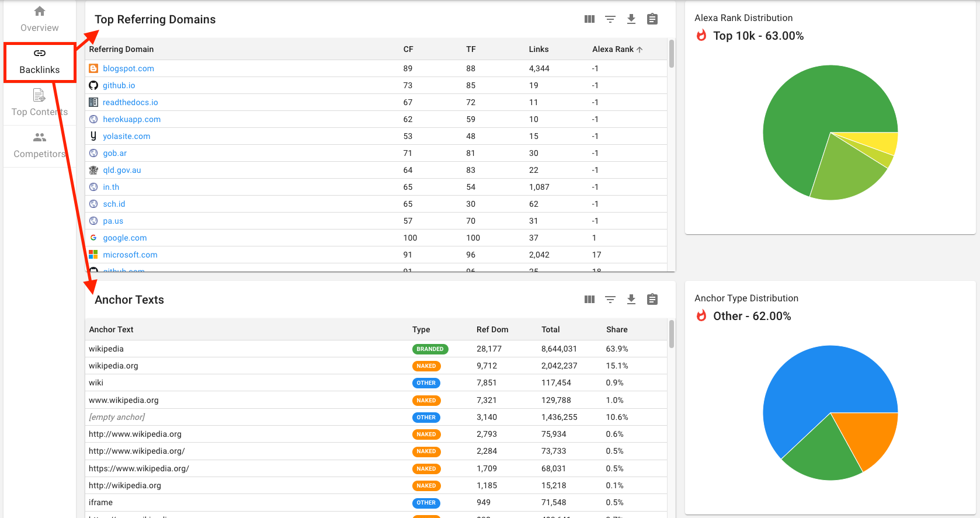Sort by the Alexa Rank column
980x518 pixels.
click(613, 49)
